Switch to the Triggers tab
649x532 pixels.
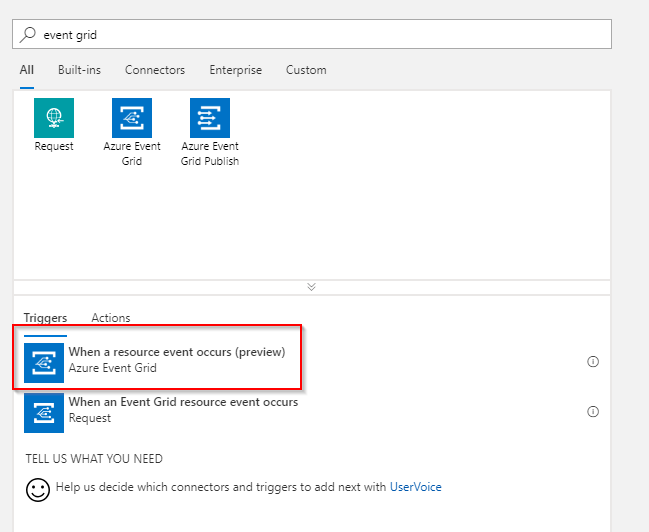(x=45, y=318)
